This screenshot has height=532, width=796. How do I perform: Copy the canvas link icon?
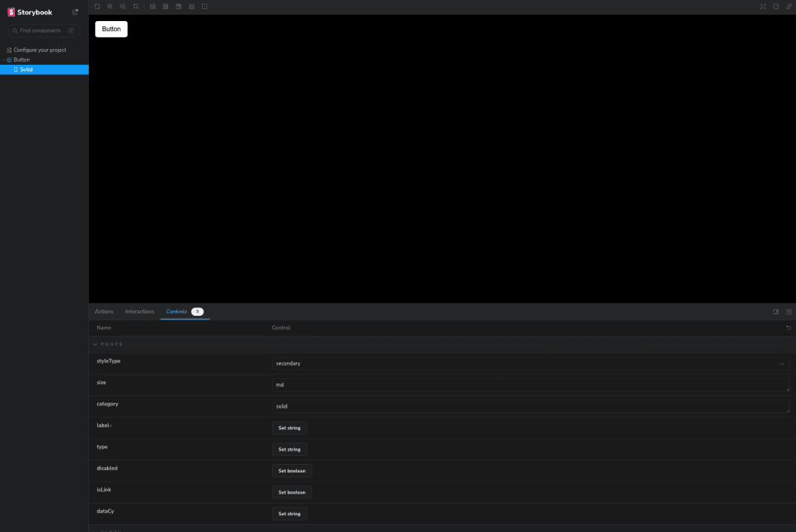789,7
